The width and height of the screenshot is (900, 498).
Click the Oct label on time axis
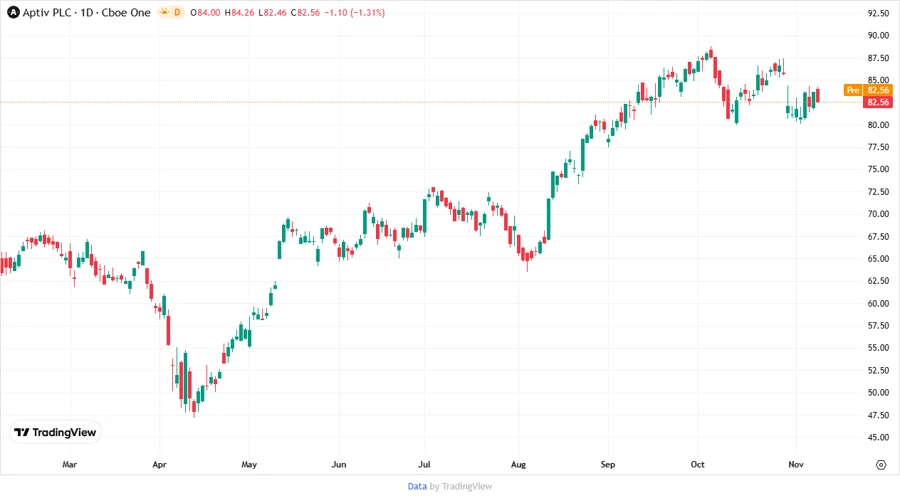(x=697, y=464)
